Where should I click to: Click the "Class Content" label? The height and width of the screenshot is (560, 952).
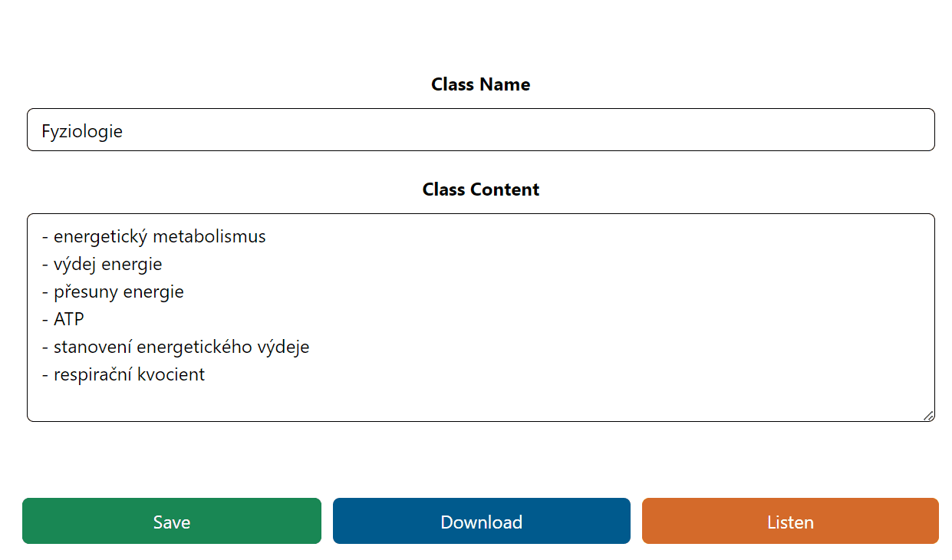click(x=480, y=189)
